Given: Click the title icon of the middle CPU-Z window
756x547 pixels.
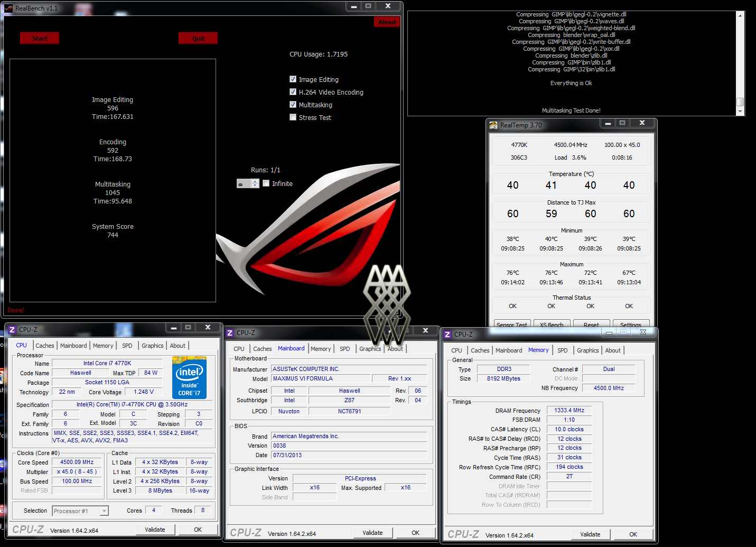Looking at the screenshot, I should click(230, 333).
